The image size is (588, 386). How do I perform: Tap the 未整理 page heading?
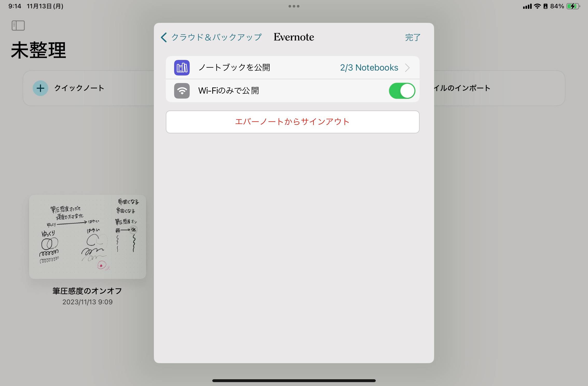coord(38,50)
